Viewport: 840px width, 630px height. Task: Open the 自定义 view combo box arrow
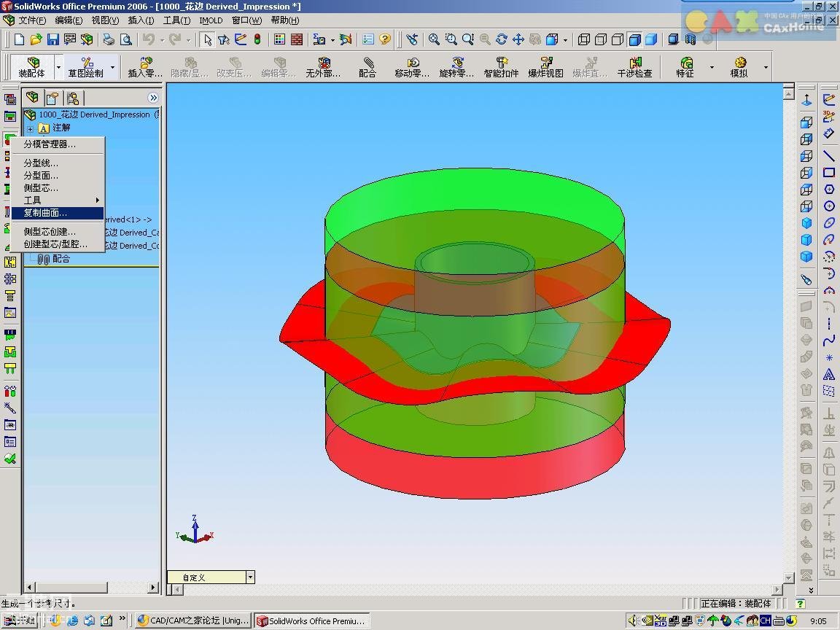pos(250,577)
